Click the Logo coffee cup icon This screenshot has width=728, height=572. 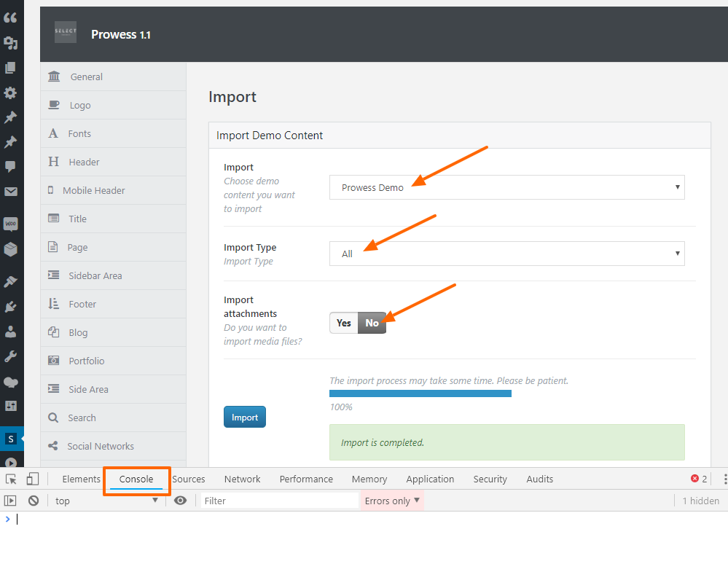pos(54,105)
